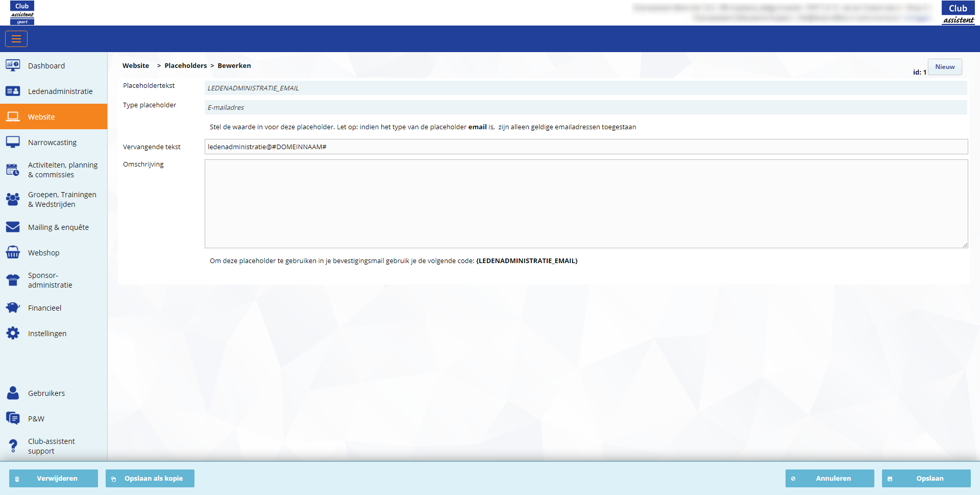Click the Financieel piggy bank icon
The width and height of the screenshot is (980, 495).
click(13, 308)
